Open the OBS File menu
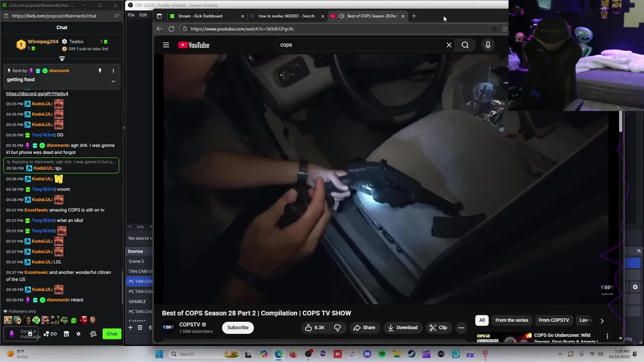The width and height of the screenshot is (644, 362). 131,15
